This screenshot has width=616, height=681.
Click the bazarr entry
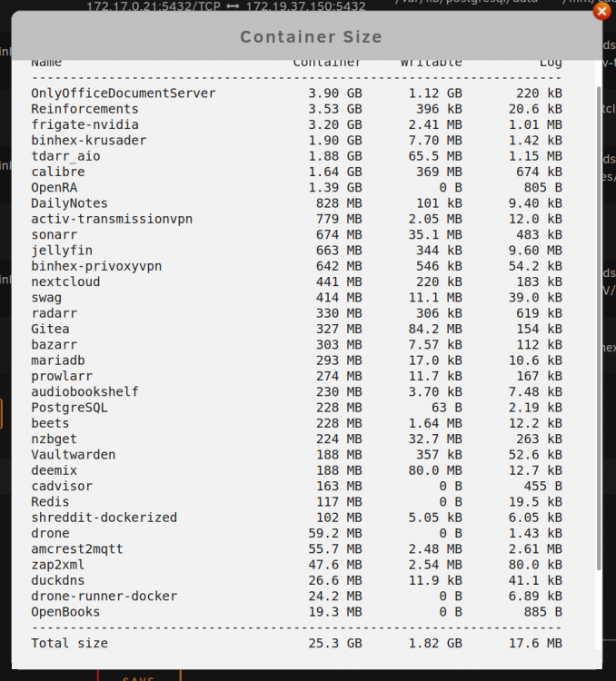[x=54, y=344]
